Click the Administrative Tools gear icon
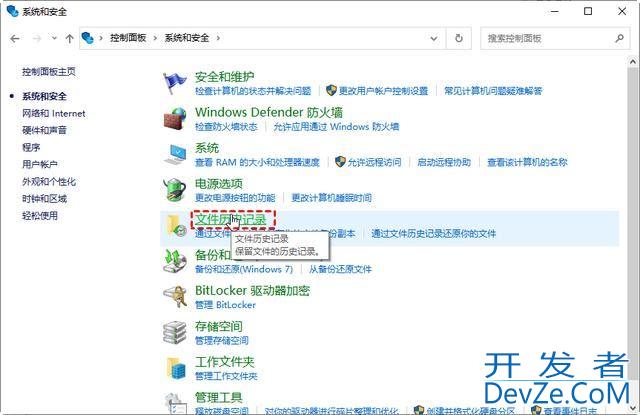This screenshot has width=640, height=415. (176, 403)
